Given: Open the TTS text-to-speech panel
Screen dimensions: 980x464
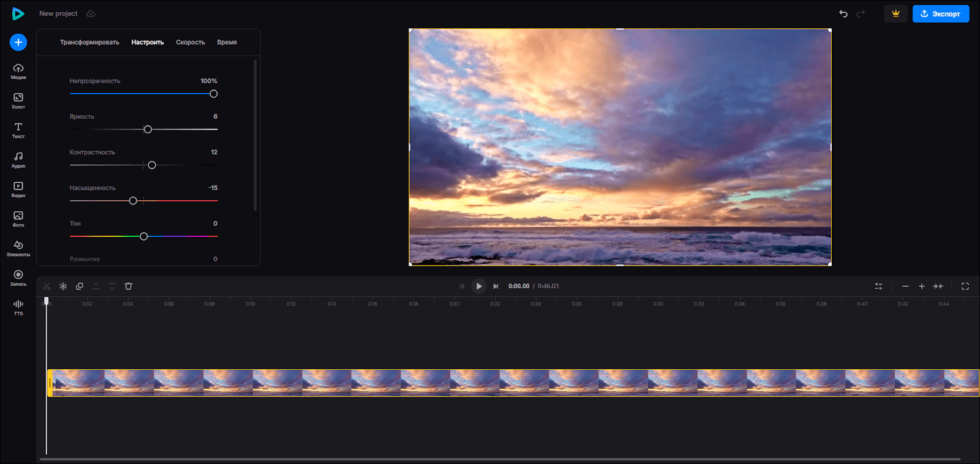Looking at the screenshot, I should (x=18, y=307).
